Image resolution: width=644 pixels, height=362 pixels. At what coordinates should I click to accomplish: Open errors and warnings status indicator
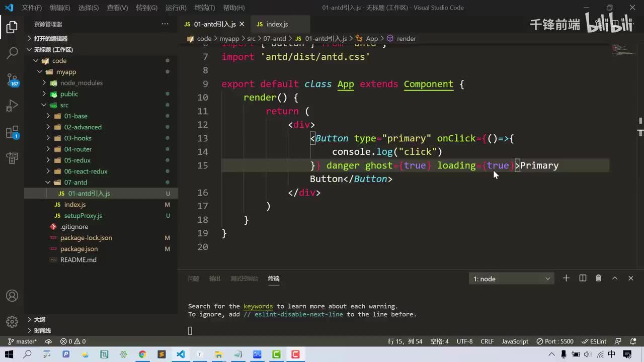click(x=73, y=341)
